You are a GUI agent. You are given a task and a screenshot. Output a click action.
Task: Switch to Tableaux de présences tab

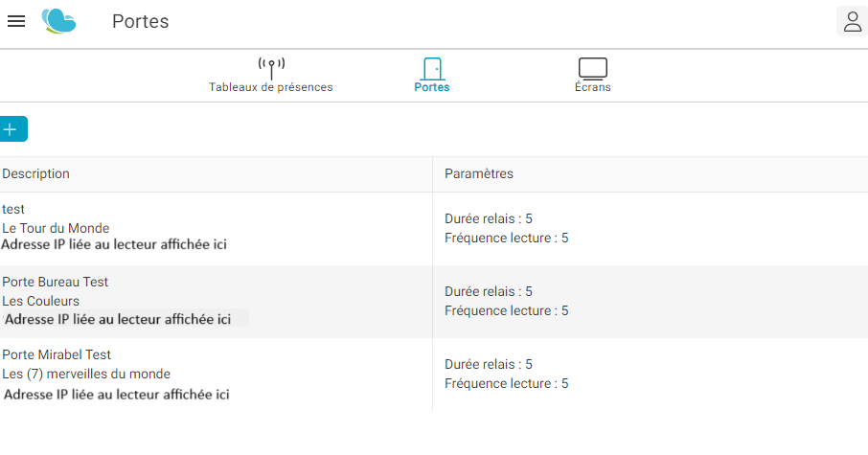[x=271, y=87]
